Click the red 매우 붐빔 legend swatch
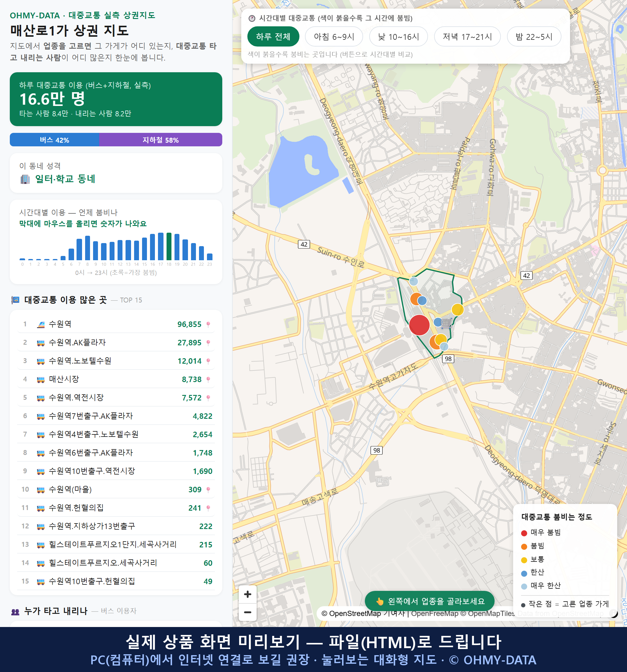This screenshot has width=627, height=672. click(x=524, y=533)
